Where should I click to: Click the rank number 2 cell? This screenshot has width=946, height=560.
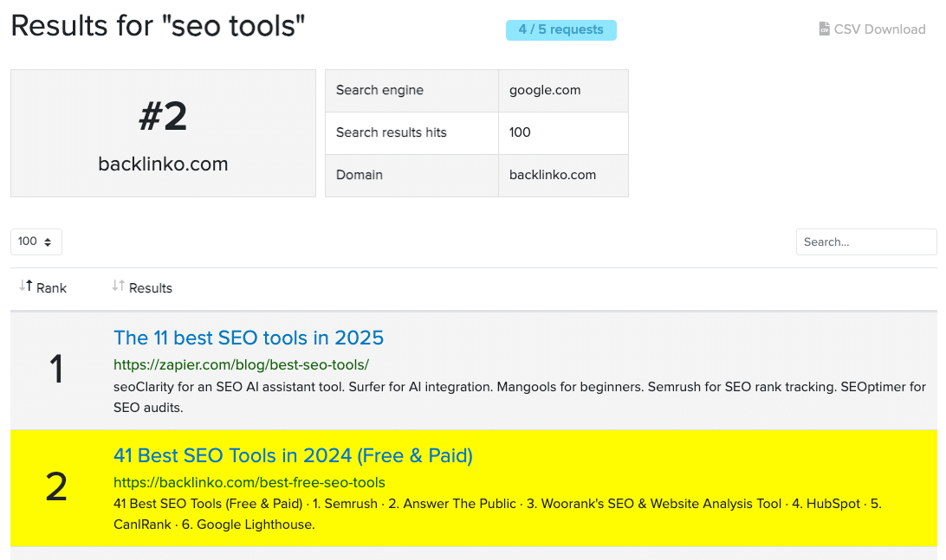[x=55, y=487]
